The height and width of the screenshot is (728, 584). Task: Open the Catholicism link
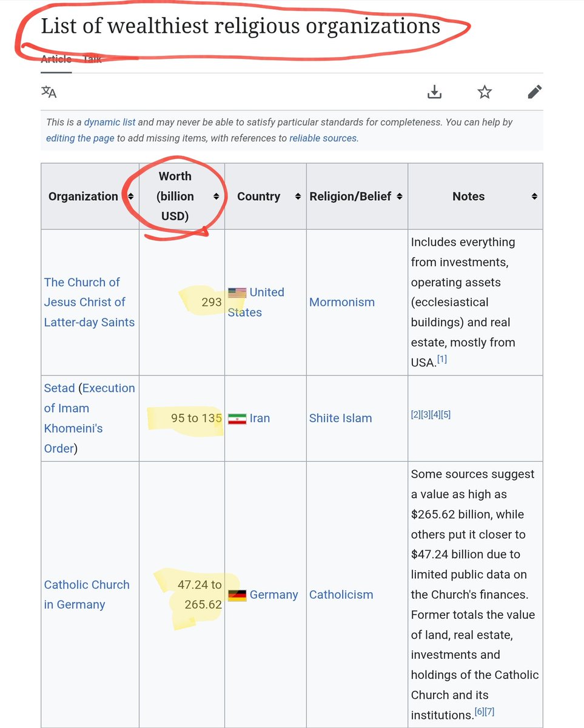pyautogui.click(x=341, y=595)
